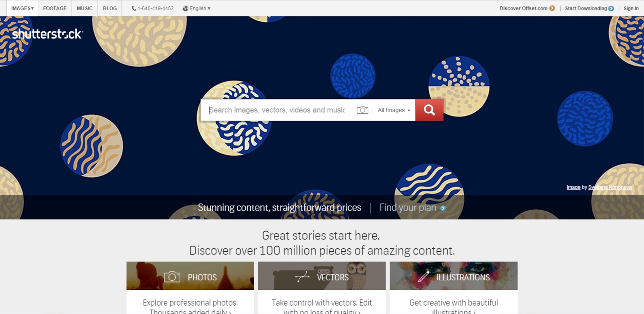Click the globe icon next to English
The height and width of the screenshot is (314, 644).
pos(185,8)
